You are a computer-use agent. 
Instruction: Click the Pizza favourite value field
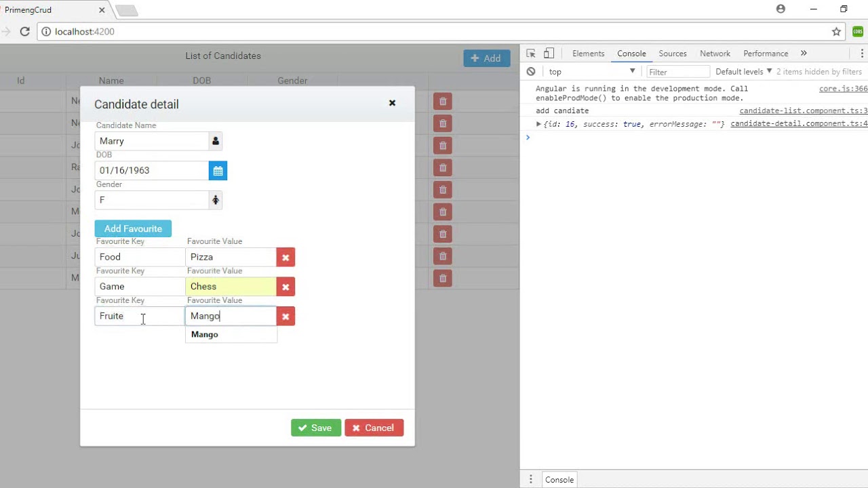[231, 258]
